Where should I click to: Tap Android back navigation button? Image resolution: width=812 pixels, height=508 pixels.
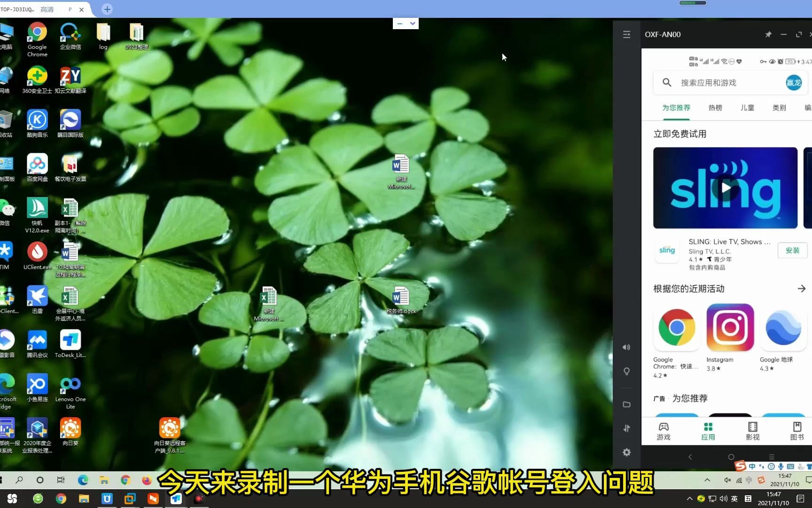pos(690,457)
